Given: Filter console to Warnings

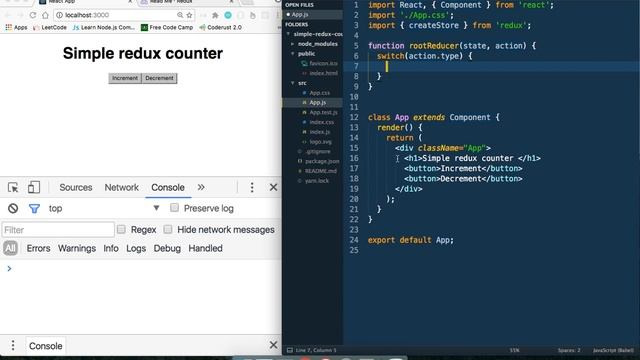Looking at the screenshot, I should point(77,248).
